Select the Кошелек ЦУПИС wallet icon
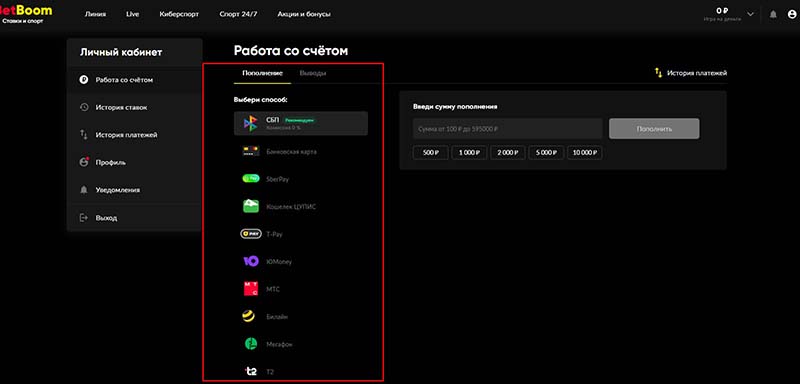Image resolution: width=800 pixels, height=384 pixels. click(x=251, y=207)
